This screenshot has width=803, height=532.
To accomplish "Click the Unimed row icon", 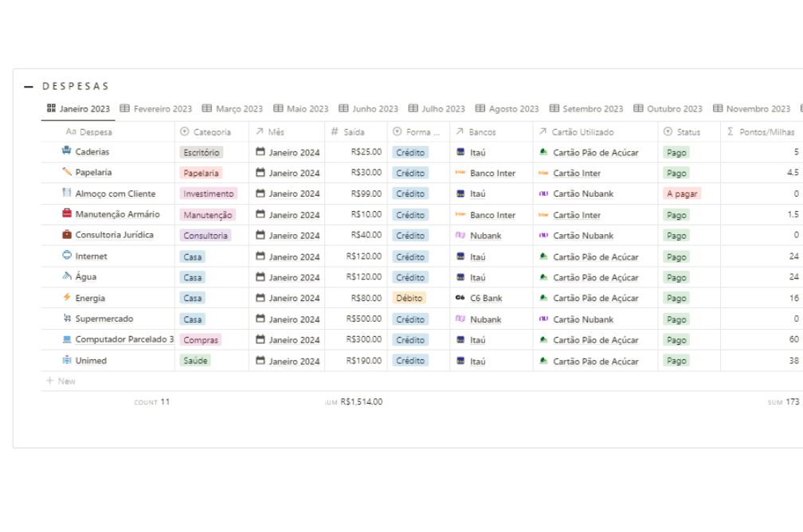I will pos(67,361).
